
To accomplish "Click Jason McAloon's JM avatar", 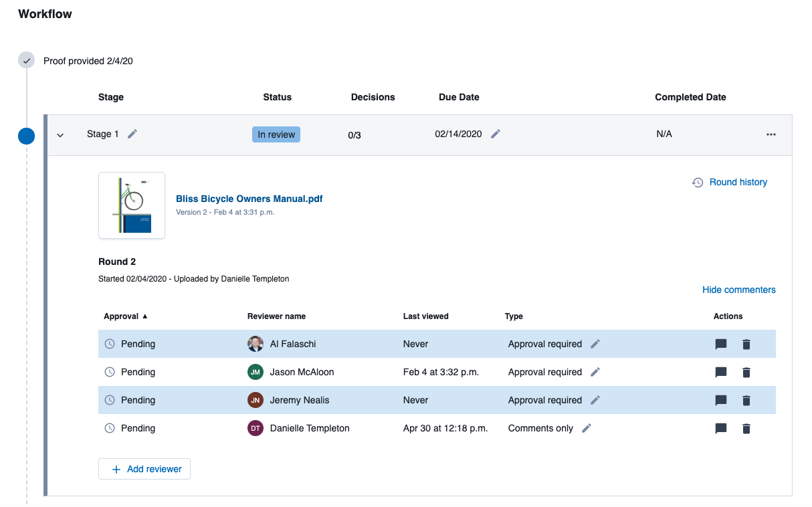I will (x=256, y=372).
